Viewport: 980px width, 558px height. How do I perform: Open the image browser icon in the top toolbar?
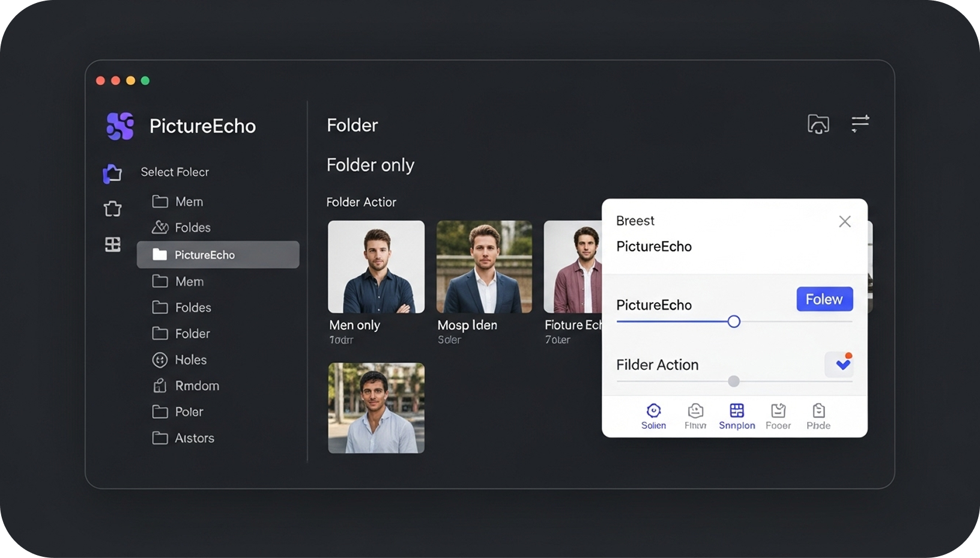(x=817, y=124)
